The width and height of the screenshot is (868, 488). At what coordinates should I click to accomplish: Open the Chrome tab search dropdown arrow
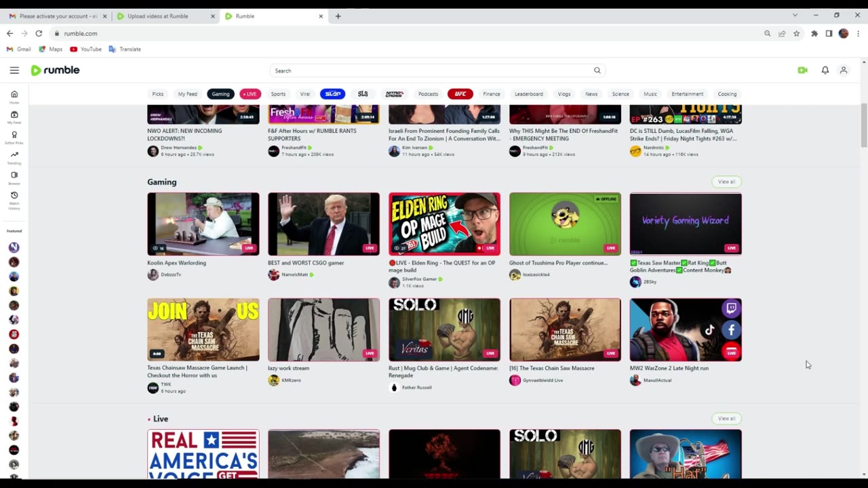click(795, 16)
